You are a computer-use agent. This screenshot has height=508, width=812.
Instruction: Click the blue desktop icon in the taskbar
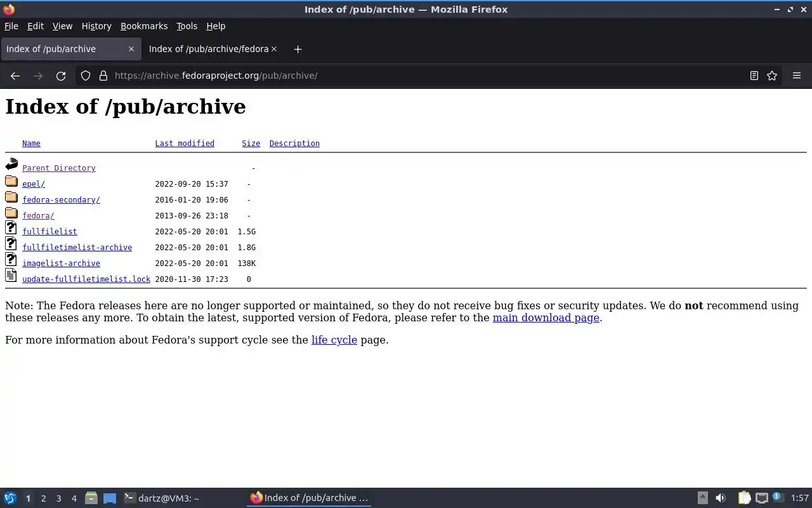pos(110,498)
